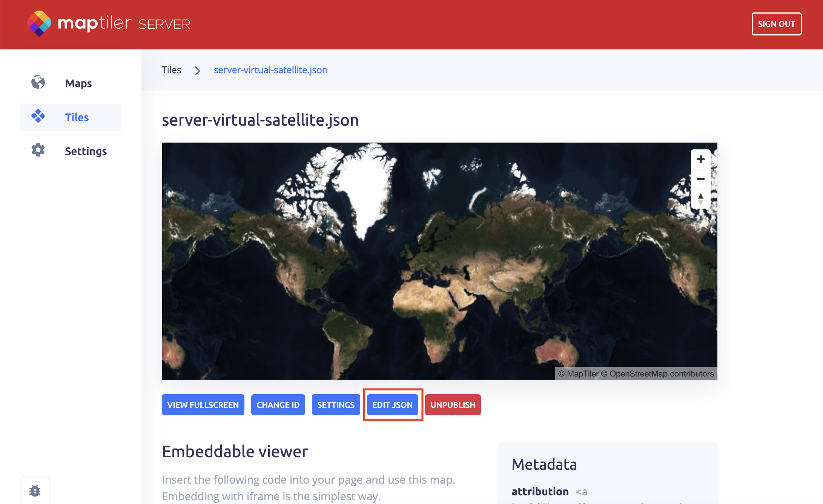Image resolution: width=823 pixels, height=504 pixels.
Task: Open the blue Settings button
Action: coord(336,405)
